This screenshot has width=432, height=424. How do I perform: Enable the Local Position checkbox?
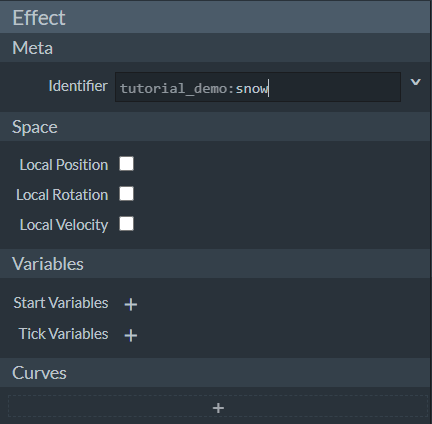127,164
